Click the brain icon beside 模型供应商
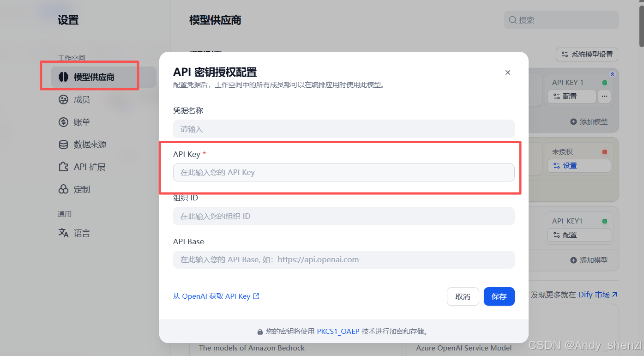Viewport: 644px width, 356px height. [63, 77]
